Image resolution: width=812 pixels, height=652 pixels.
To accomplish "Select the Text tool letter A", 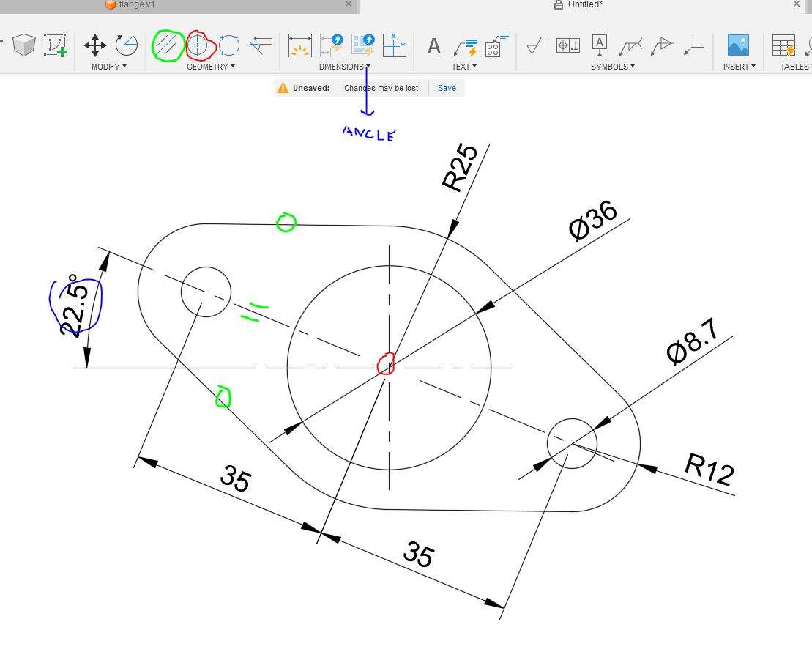I will coord(434,46).
